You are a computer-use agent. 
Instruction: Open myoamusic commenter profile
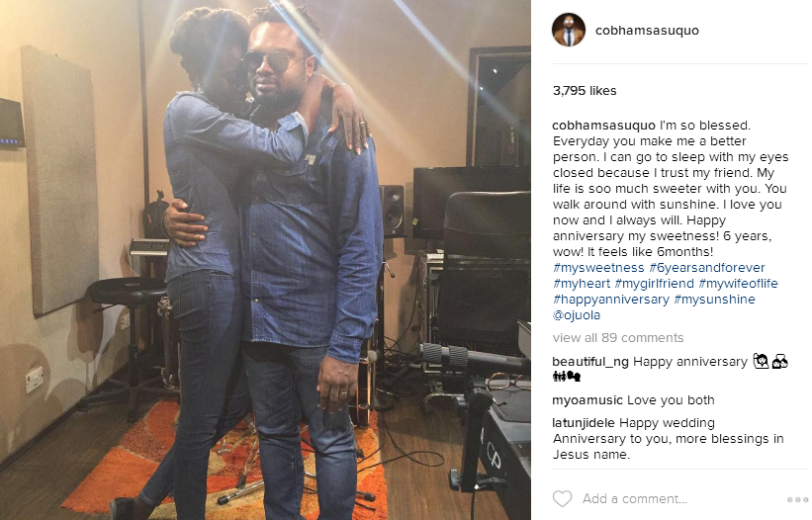587,400
